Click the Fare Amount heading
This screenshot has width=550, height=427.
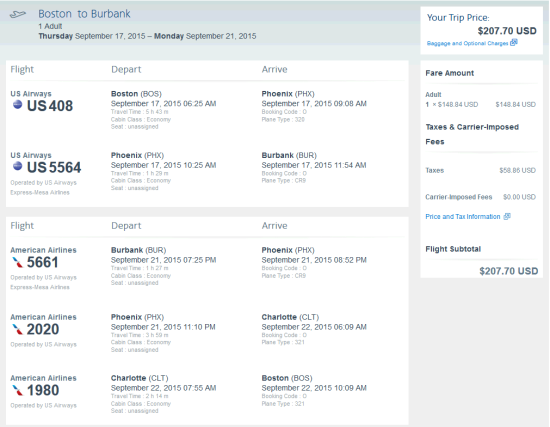click(x=449, y=73)
